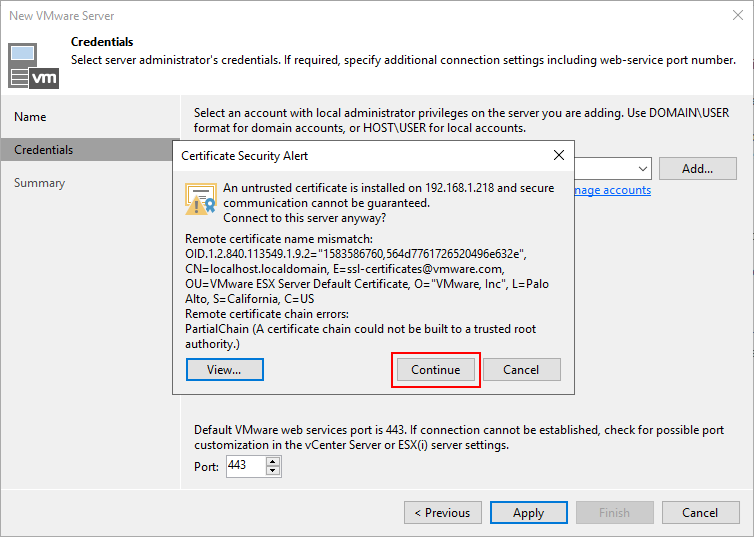
Task: Click inside the Port number field
Action: click(x=245, y=466)
